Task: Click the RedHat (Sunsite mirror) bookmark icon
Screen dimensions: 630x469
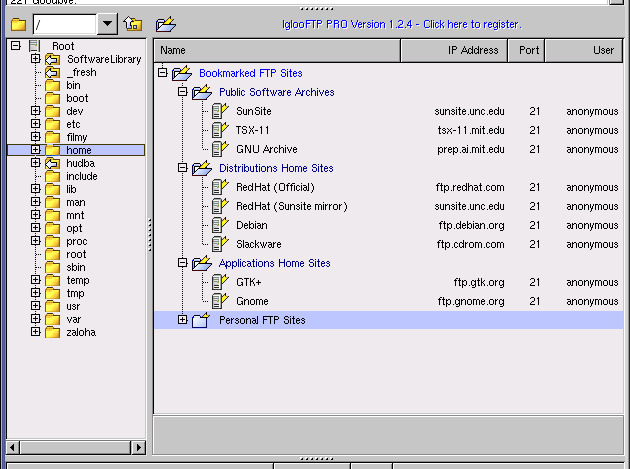Action: click(220, 206)
